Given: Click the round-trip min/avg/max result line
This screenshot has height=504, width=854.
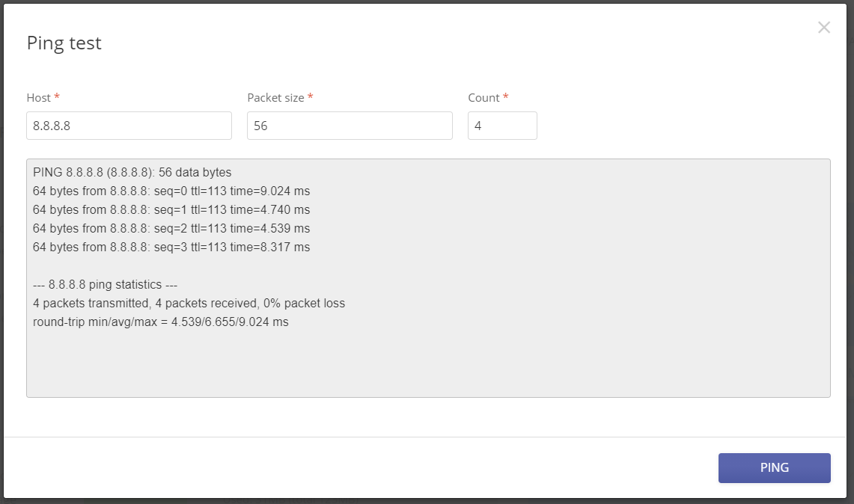Looking at the screenshot, I should click(x=160, y=322).
